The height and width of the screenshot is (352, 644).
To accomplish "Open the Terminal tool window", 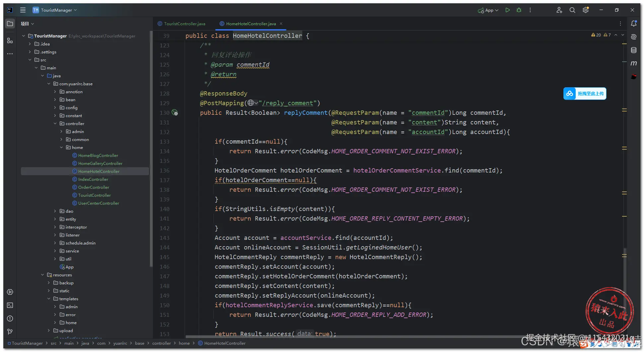I will click(x=10, y=305).
